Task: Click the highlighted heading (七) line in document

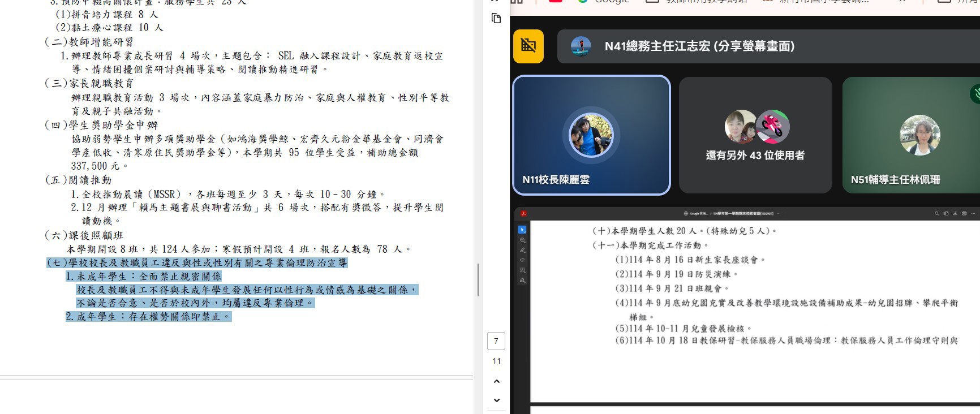Action: click(x=197, y=263)
